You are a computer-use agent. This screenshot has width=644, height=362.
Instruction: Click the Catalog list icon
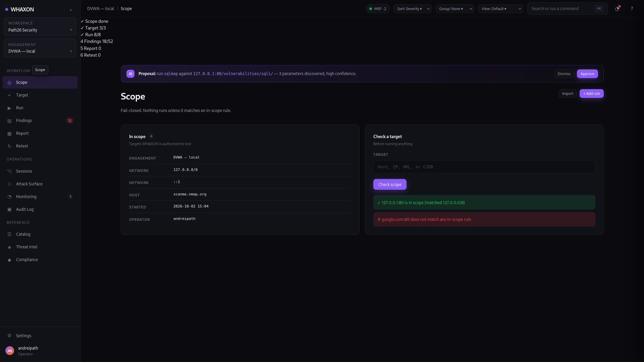pyautogui.click(x=9, y=234)
